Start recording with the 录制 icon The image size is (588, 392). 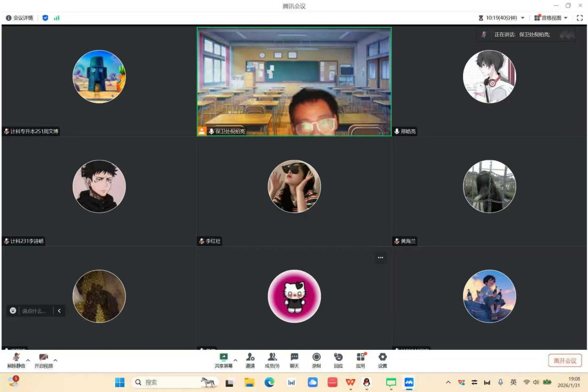(x=316, y=360)
